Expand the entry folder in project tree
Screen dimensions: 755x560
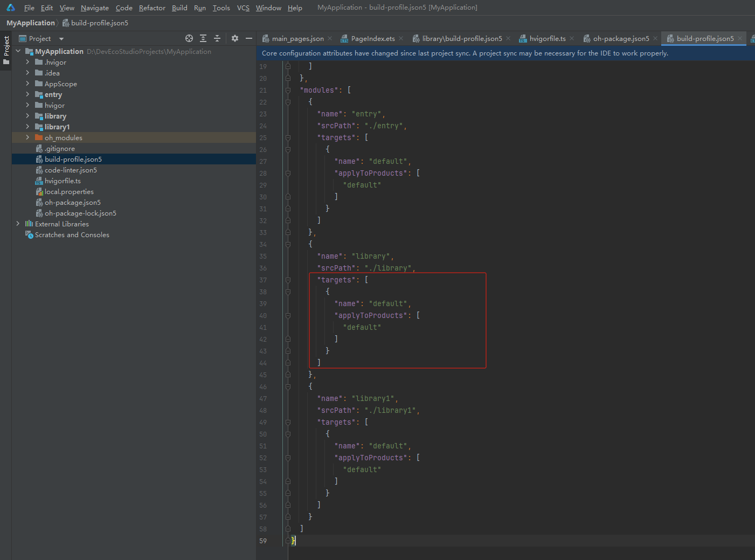tap(27, 94)
